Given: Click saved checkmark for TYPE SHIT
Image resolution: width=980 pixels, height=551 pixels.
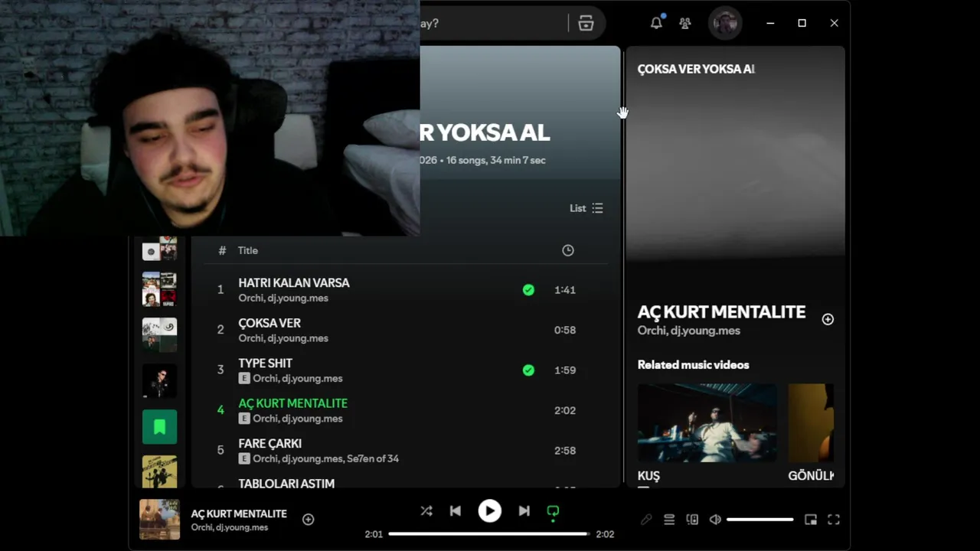Looking at the screenshot, I should [528, 370].
